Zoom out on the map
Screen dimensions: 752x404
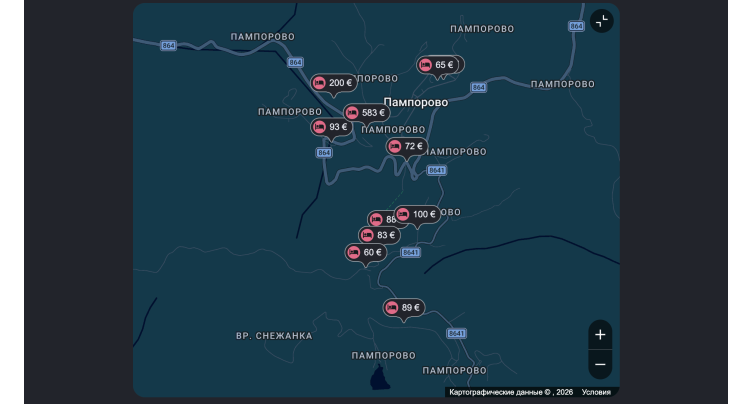(x=600, y=365)
